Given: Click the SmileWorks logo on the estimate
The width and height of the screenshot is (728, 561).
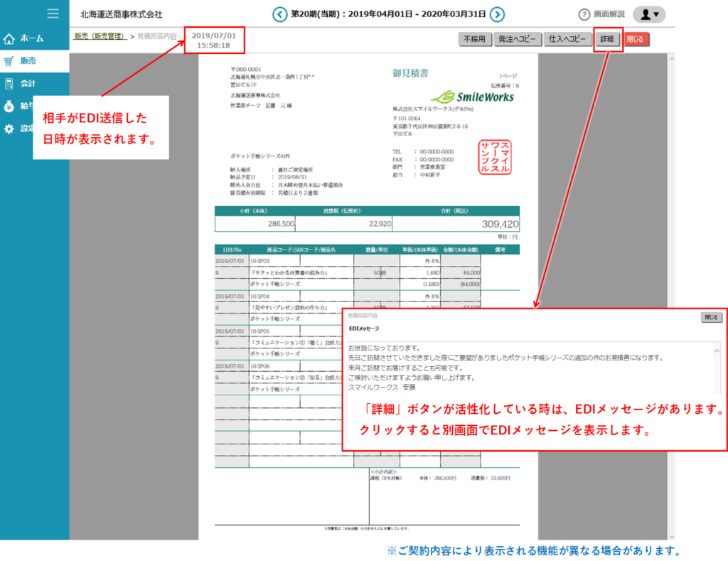Looking at the screenshot, I should pos(473,97).
